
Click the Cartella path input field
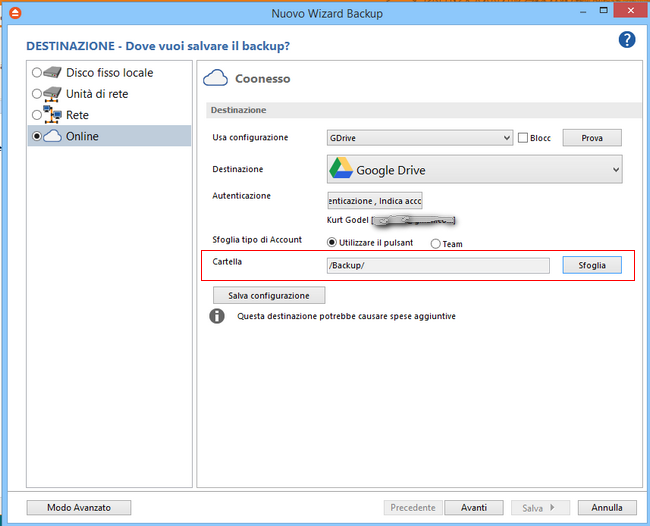click(438, 266)
